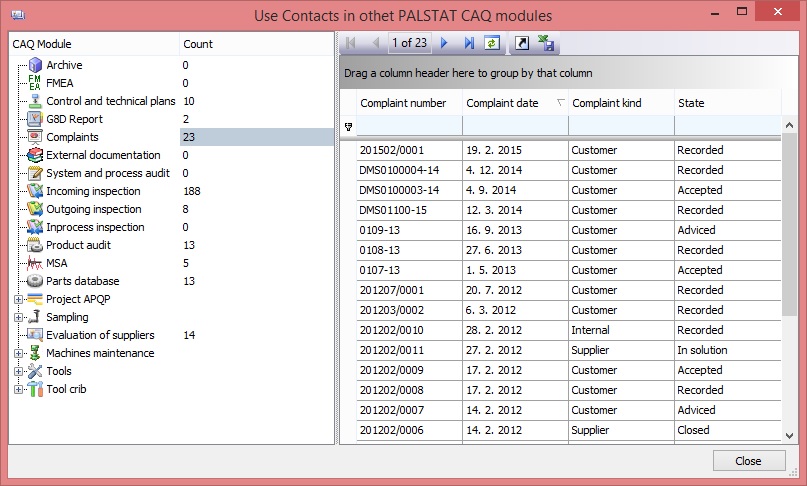Go to the first record
The image size is (807, 486).
(351, 43)
